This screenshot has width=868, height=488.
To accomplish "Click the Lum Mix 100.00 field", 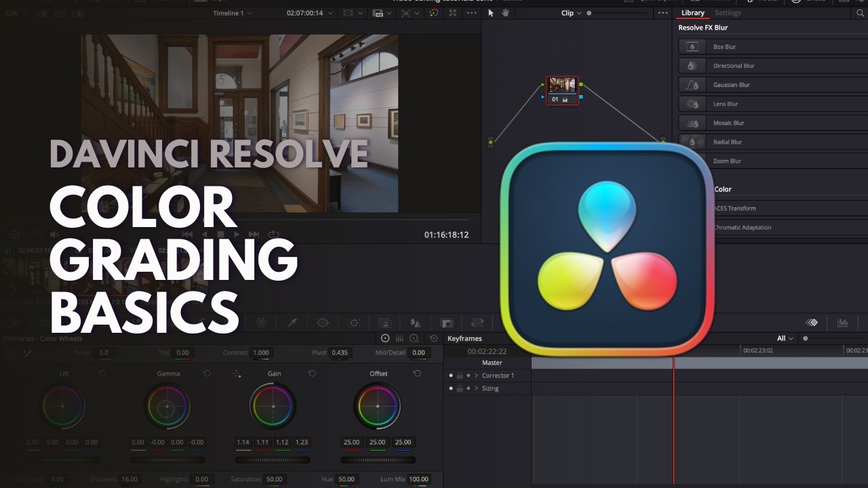I will pos(418,479).
